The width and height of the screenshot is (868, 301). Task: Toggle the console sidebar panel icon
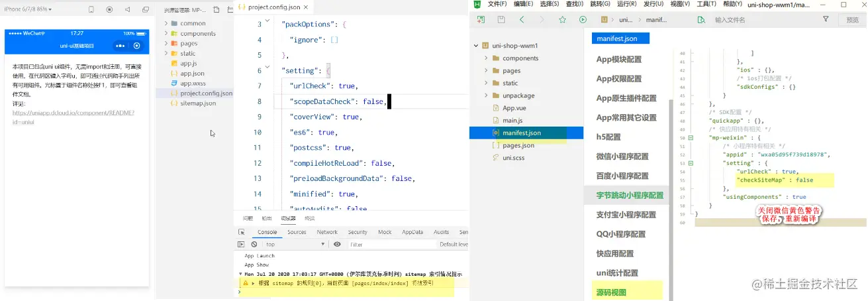(x=242, y=244)
